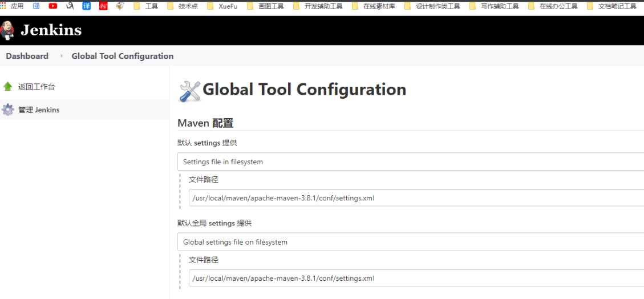The height and width of the screenshot is (299, 644).
Task: Open the black scribble bookmark icon
Action: pyautogui.click(x=70, y=6)
